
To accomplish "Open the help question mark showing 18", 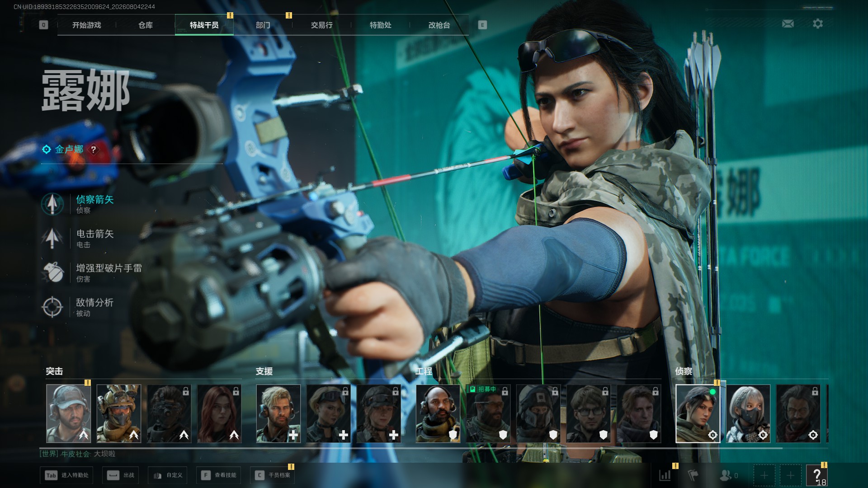I will coord(817,476).
